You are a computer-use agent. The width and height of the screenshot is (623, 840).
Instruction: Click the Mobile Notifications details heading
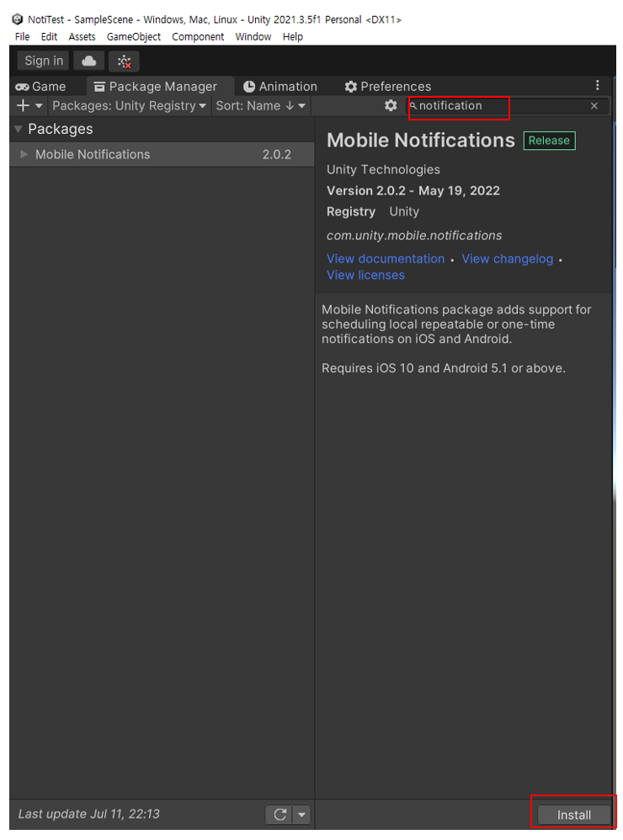(421, 140)
